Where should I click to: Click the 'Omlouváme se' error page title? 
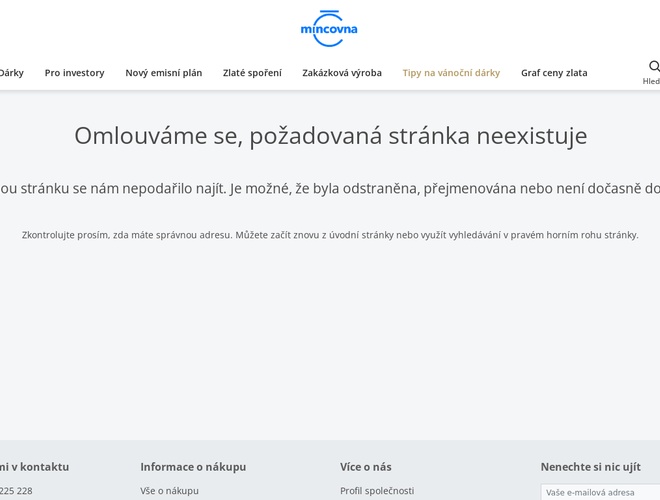[x=330, y=135]
